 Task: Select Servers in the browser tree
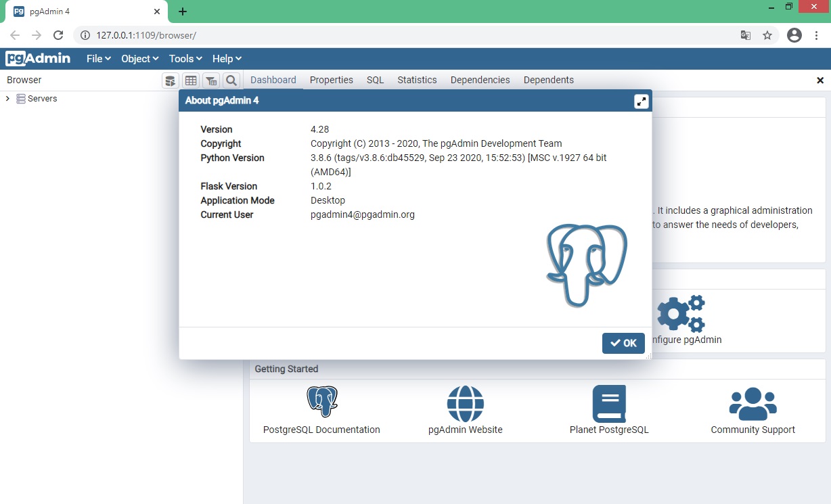tap(42, 99)
